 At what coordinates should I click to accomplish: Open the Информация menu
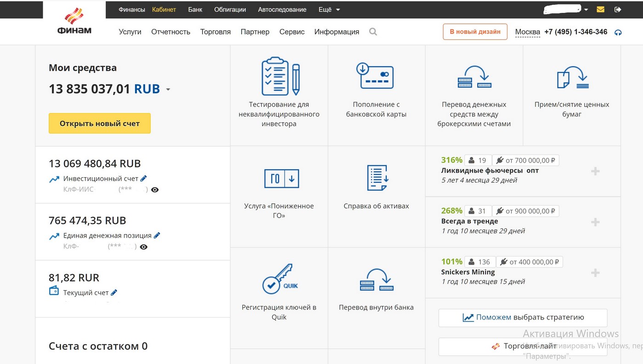pos(337,32)
